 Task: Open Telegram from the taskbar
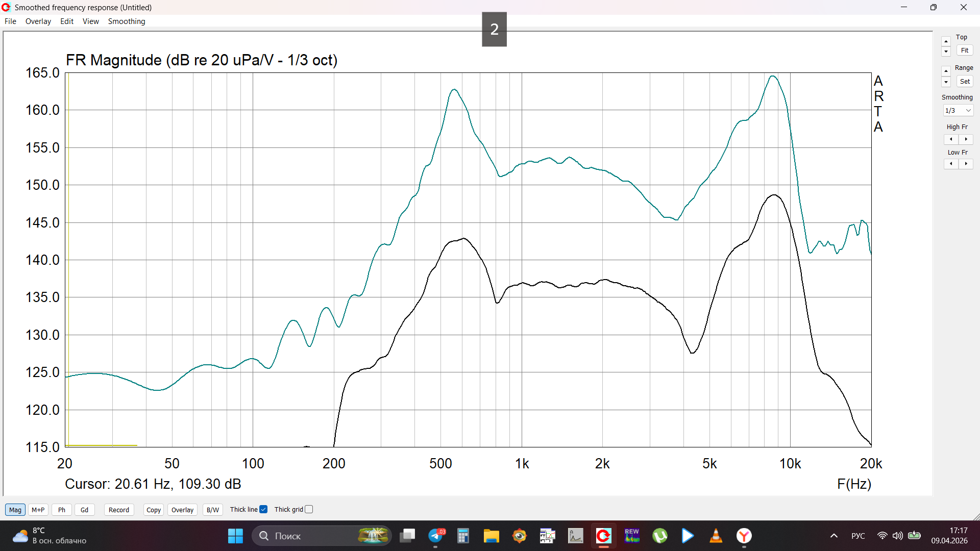coord(435,536)
